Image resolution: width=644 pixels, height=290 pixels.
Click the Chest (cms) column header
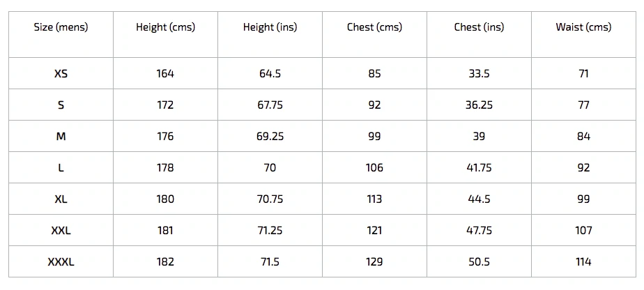tap(374, 27)
